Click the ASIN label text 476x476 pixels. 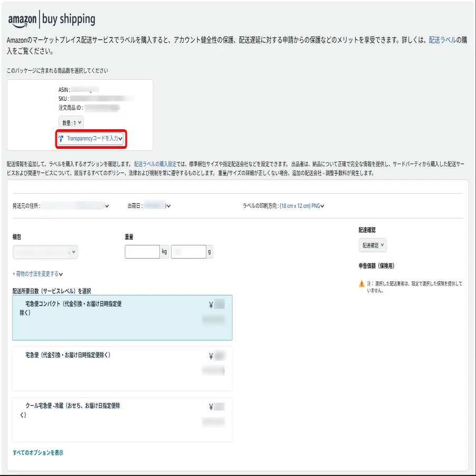click(64, 90)
